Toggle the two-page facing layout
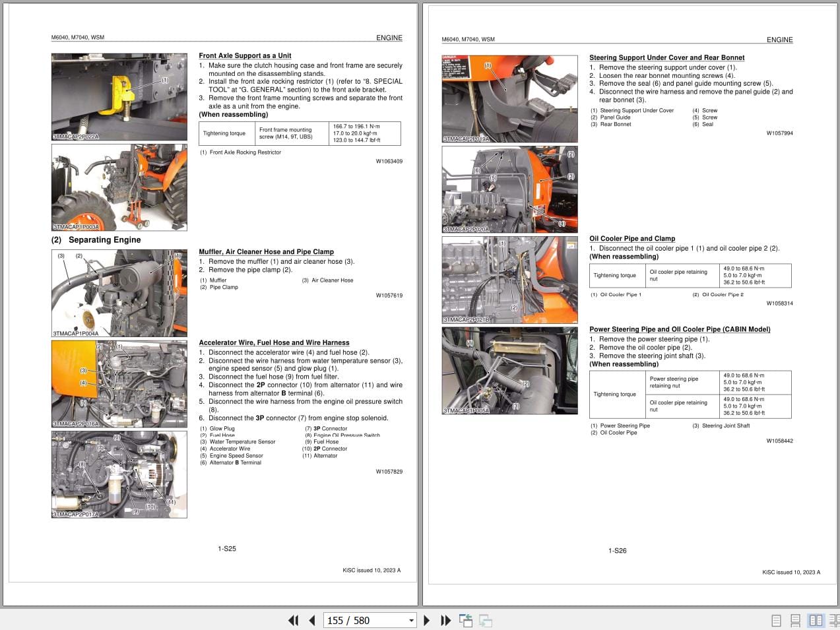This screenshot has height=630, width=840. tap(816, 621)
